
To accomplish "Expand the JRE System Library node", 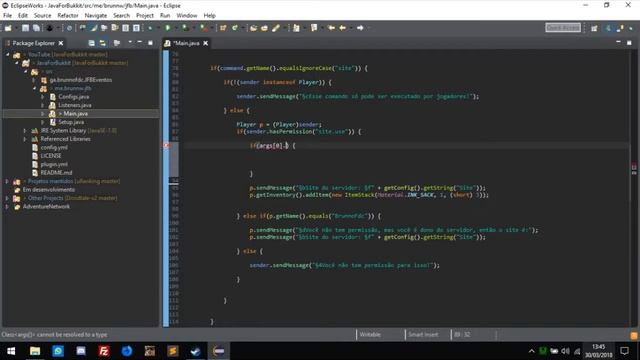I will [25, 131].
